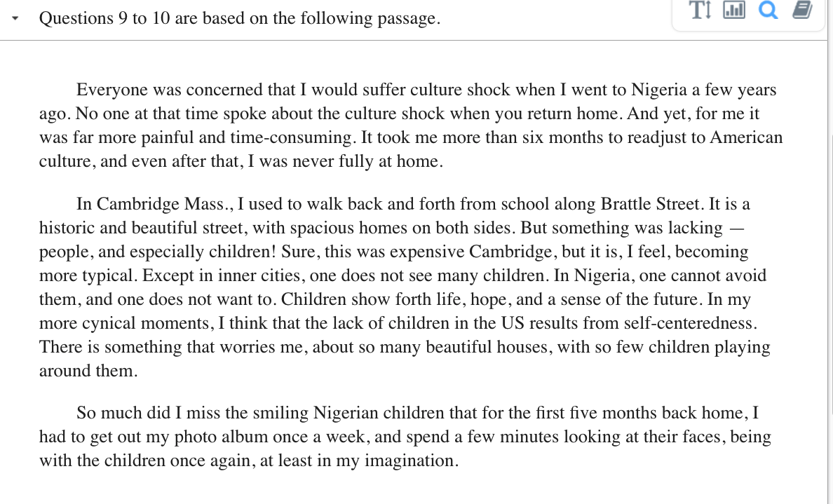Collapse the Questions 9 to 10 passage

click(15, 19)
